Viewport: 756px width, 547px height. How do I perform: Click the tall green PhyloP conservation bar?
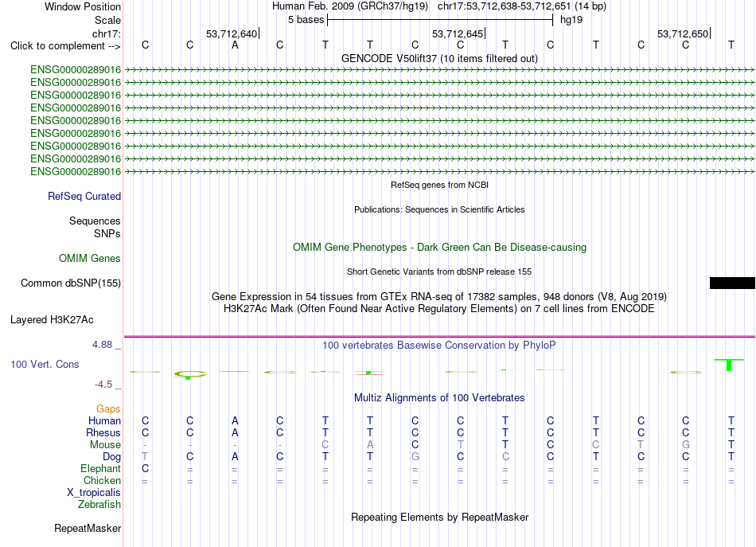click(x=729, y=365)
